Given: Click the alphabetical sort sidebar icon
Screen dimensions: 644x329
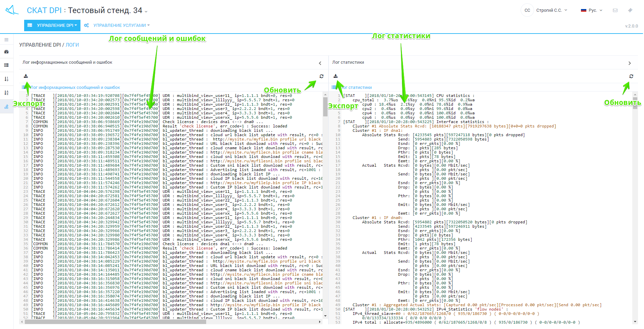Looking at the screenshot, I should [6, 93].
